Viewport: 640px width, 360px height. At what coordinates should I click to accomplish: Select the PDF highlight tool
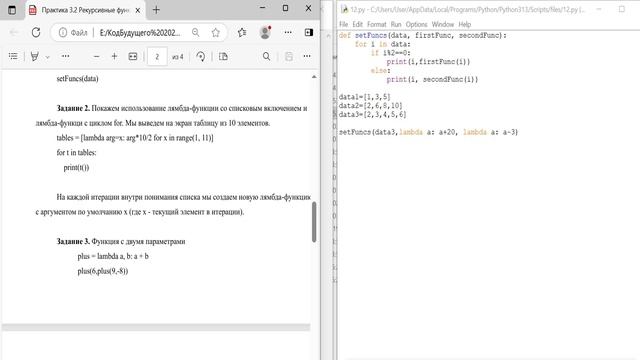pyautogui.click(x=35, y=56)
